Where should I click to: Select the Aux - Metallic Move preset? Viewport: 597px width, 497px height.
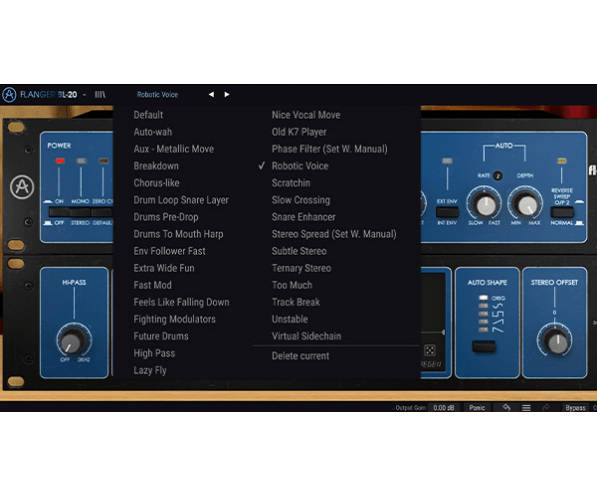[174, 149]
